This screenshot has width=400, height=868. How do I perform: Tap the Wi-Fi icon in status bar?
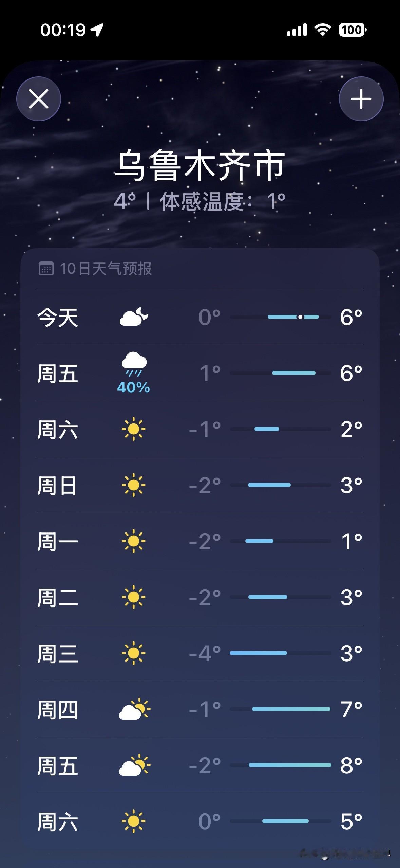pyautogui.click(x=322, y=30)
